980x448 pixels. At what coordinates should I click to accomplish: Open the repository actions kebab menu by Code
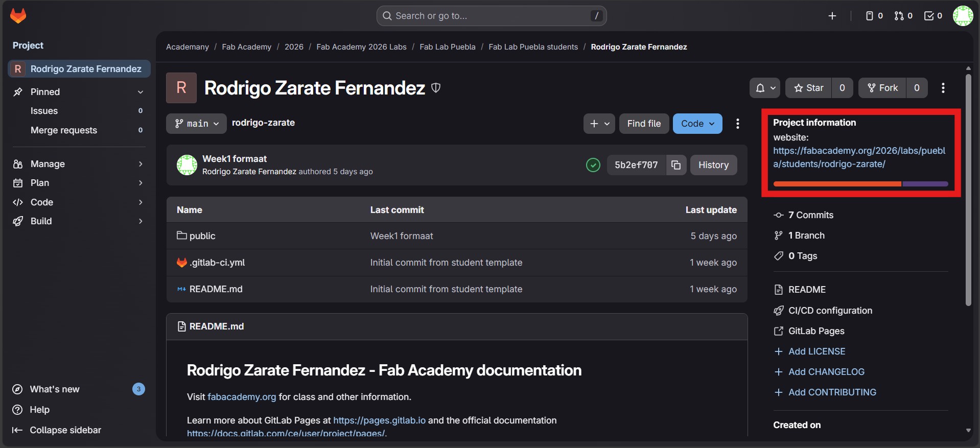click(x=737, y=124)
